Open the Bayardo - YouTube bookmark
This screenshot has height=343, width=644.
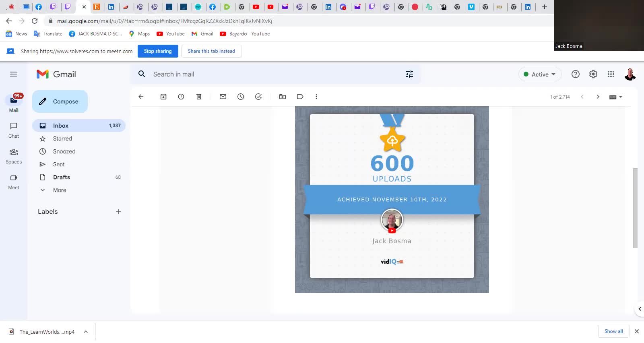(245, 34)
